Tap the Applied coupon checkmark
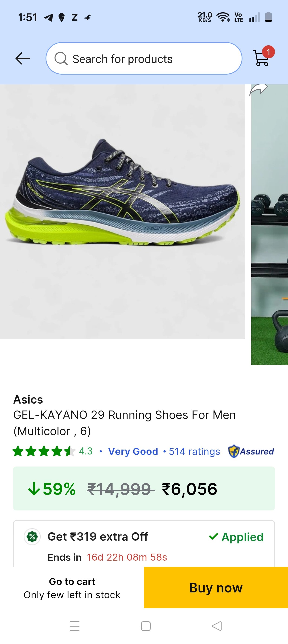This screenshot has width=288, height=644. (236, 537)
